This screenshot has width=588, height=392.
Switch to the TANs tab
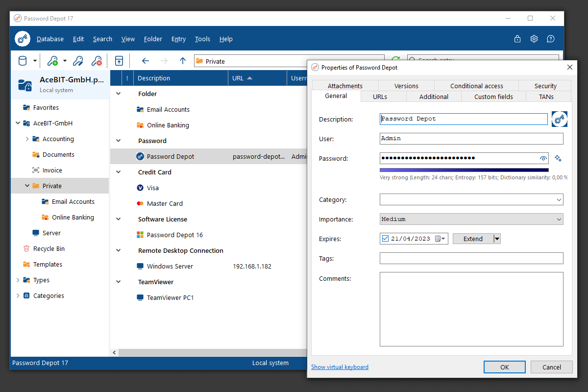click(546, 97)
